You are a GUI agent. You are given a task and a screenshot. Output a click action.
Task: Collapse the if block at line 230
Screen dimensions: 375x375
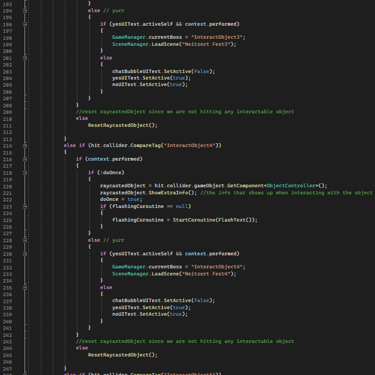click(25, 254)
